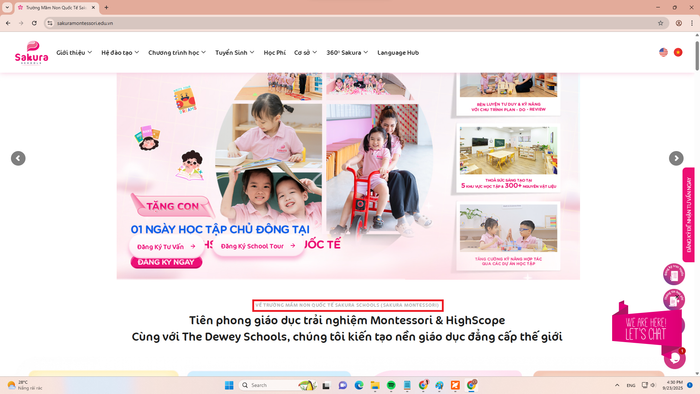Click thumbnail of classroom with 5 khu vực học tập
Image resolution: width=700 pixels, height=394 pixels.
click(x=508, y=150)
